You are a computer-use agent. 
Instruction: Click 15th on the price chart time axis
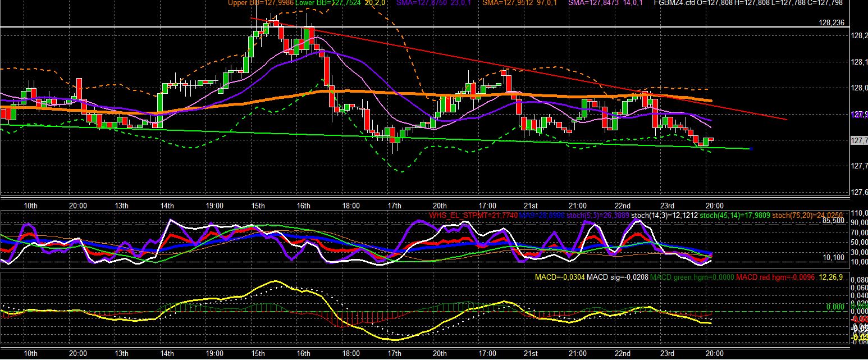point(258,206)
